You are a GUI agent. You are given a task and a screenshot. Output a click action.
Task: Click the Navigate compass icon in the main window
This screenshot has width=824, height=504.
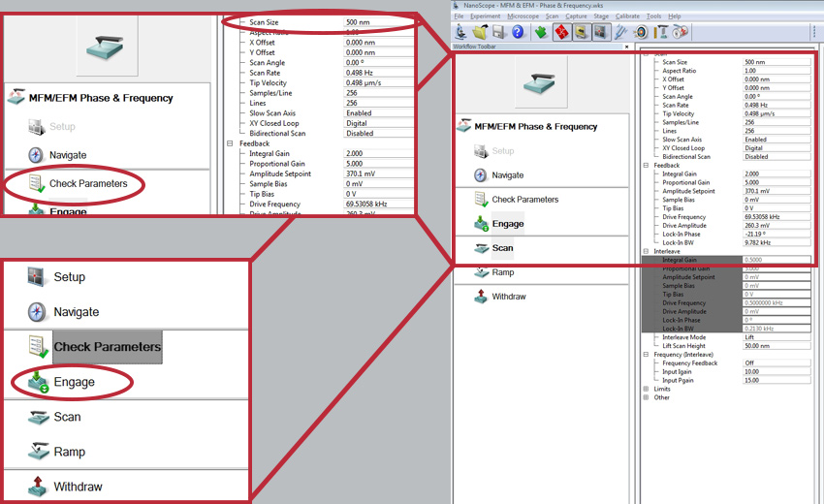point(481,175)
